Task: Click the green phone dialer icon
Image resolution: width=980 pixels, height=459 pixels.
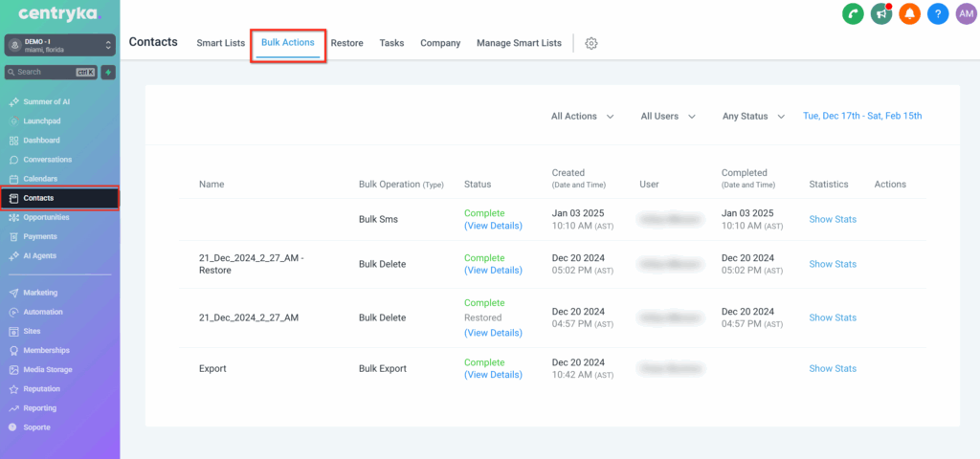Action: [853, 14]
